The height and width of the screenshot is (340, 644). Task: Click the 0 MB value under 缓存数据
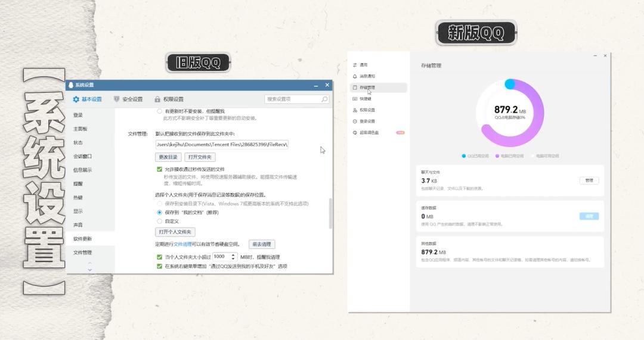pos(427,216)
